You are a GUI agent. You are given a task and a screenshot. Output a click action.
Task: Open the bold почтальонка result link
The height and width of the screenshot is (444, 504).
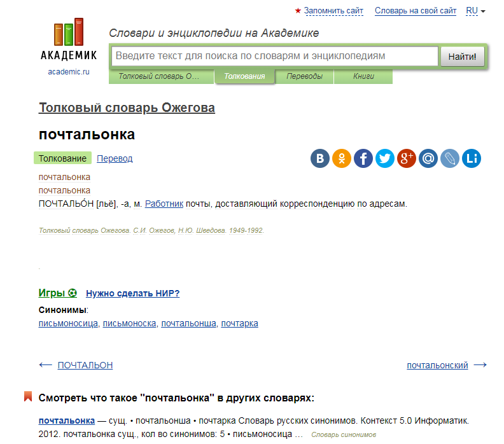point(67,420)
